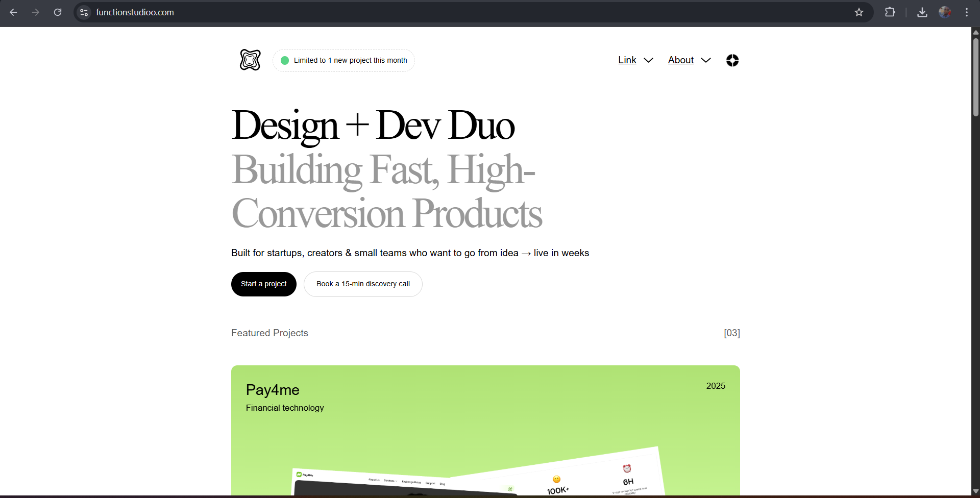
Task: Go back to the previous page
Action: point(14,12)
